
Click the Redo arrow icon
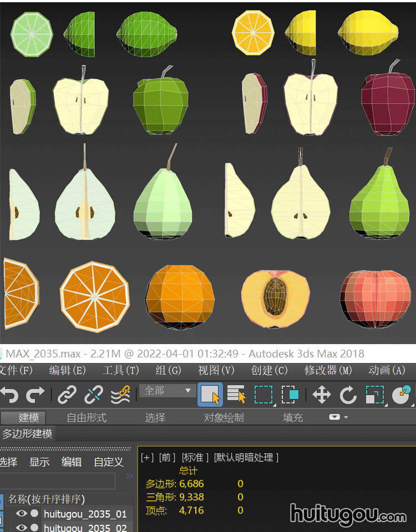tap(36, 395)
